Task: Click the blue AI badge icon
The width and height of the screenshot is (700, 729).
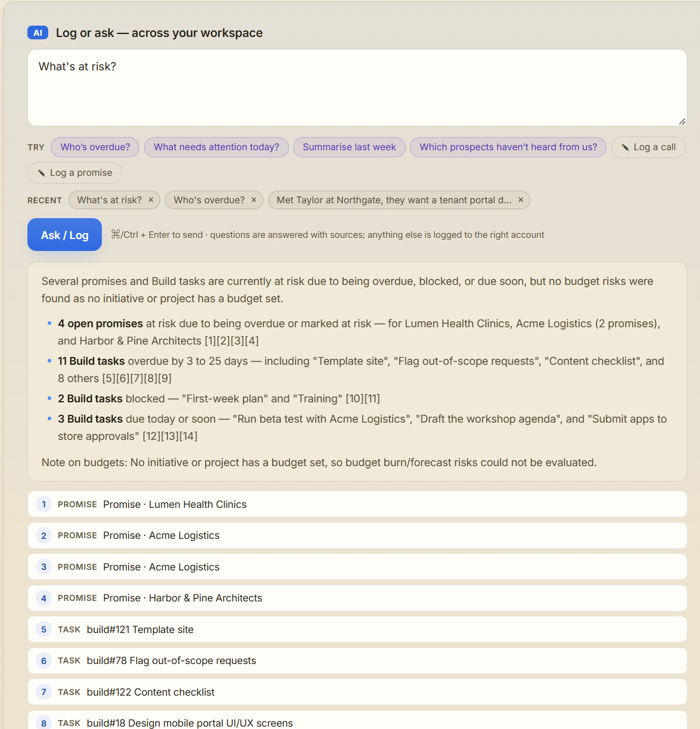Action: [x=38, y=33]
